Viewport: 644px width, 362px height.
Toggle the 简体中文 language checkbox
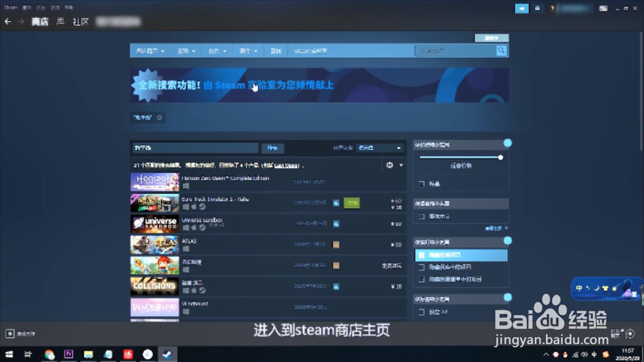[x=421, y=216]
